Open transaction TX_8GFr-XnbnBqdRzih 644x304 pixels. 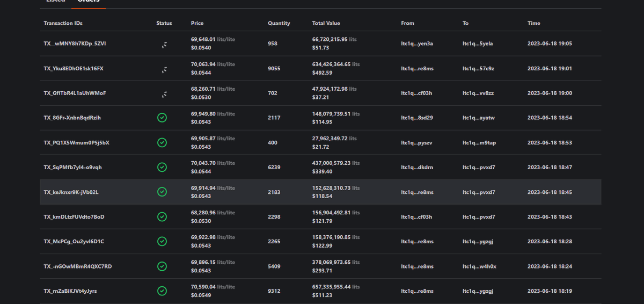[x=72, y=118]
